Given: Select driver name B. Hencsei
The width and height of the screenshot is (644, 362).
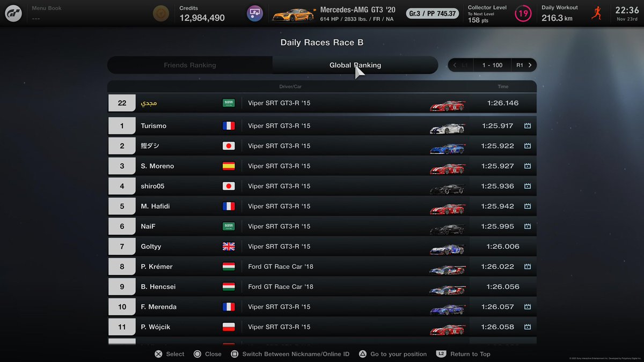Looking at the screenshot, I should [158, 287].
